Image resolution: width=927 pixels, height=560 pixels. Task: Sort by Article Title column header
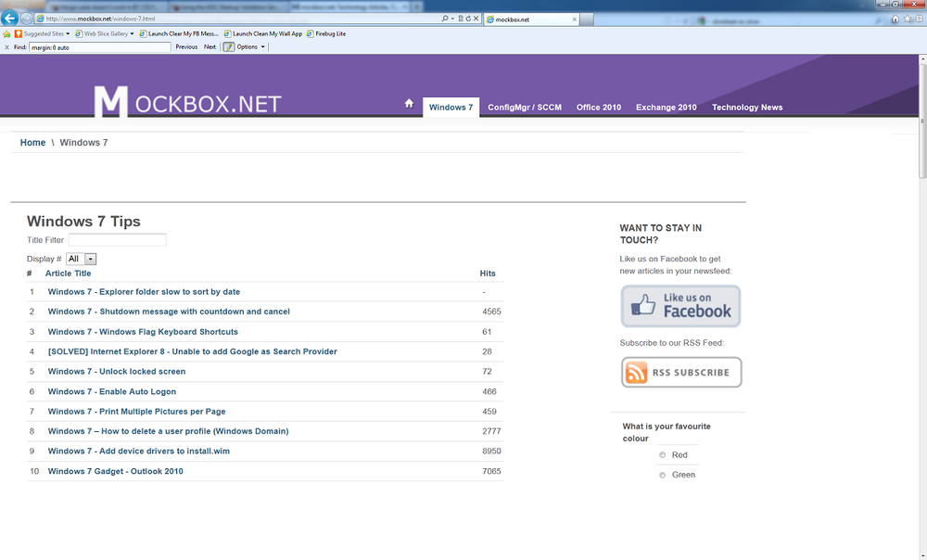68,274
